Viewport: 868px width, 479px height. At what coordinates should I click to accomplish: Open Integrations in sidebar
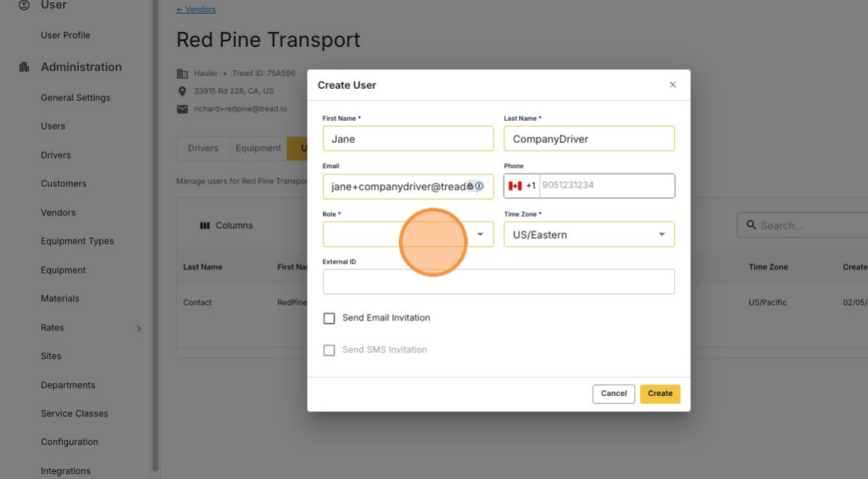pos(65,471)
